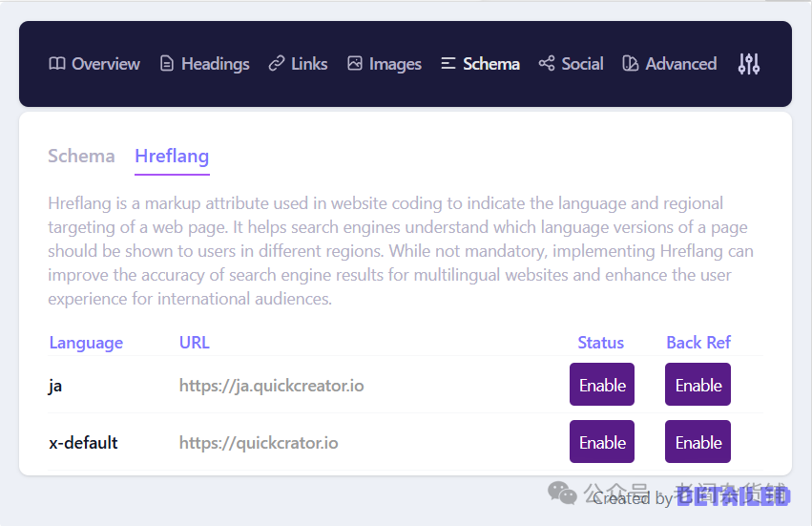Select the x-default language cell
The image size is (812, 526).
click(83, 443)
